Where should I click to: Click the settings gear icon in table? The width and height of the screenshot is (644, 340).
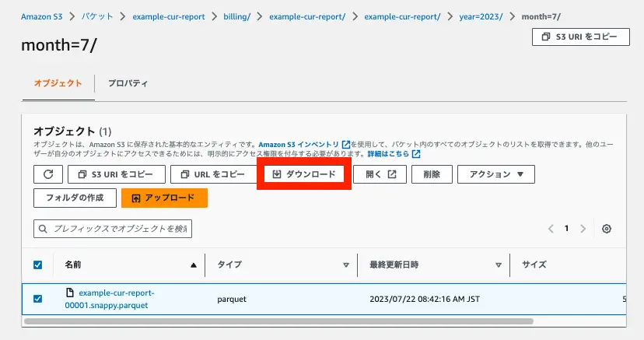[607, 229]
